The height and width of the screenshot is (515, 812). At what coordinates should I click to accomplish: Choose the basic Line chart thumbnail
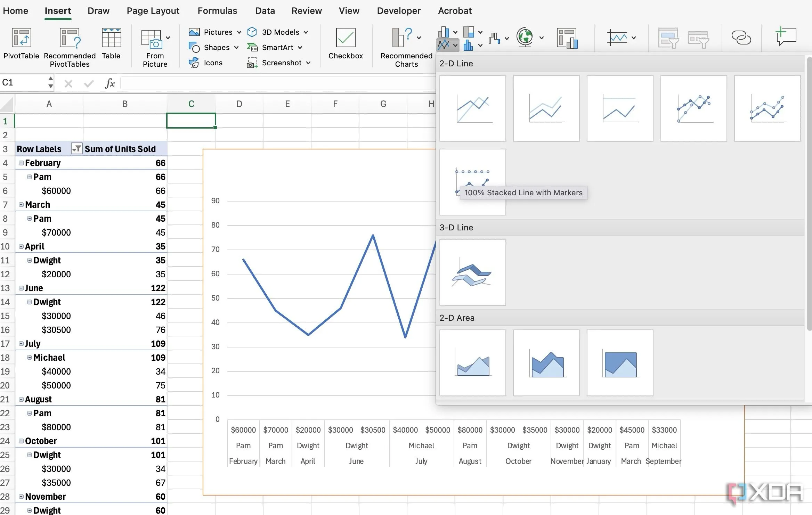pyautogui.click(x=473, y=108)
